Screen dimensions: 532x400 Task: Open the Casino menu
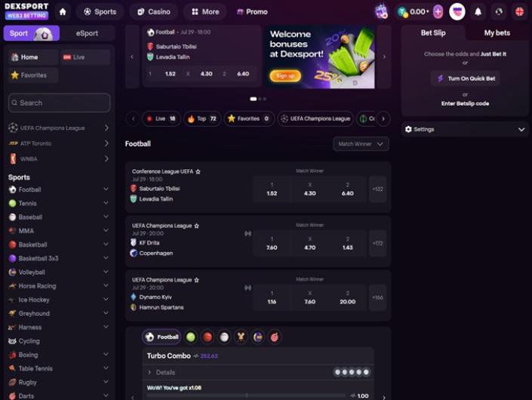pos(154,12)
